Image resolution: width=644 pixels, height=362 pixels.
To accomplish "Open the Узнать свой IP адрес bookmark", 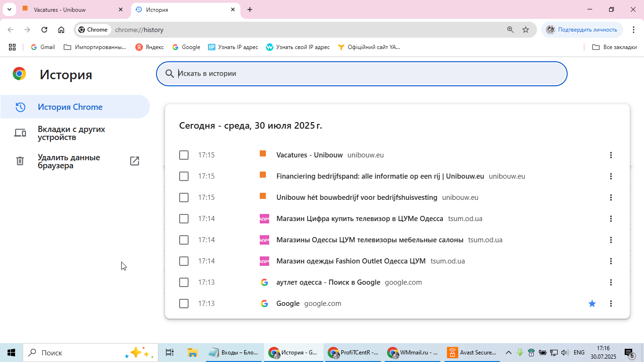I will 298,47.
